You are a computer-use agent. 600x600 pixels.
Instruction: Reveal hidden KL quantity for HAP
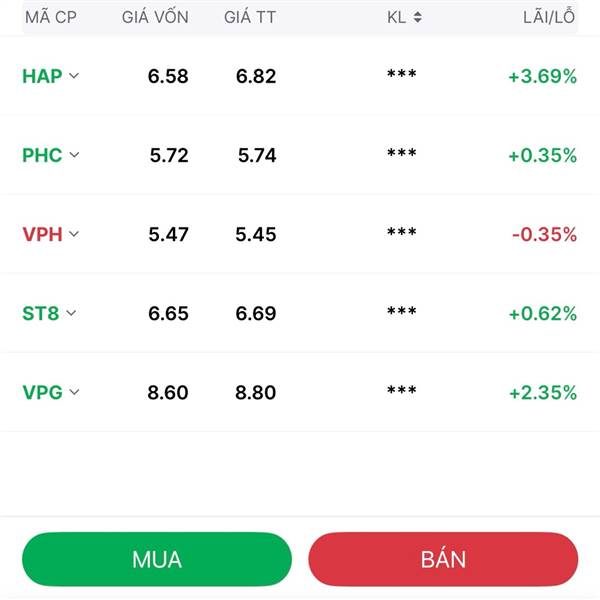tap(401, 73)
